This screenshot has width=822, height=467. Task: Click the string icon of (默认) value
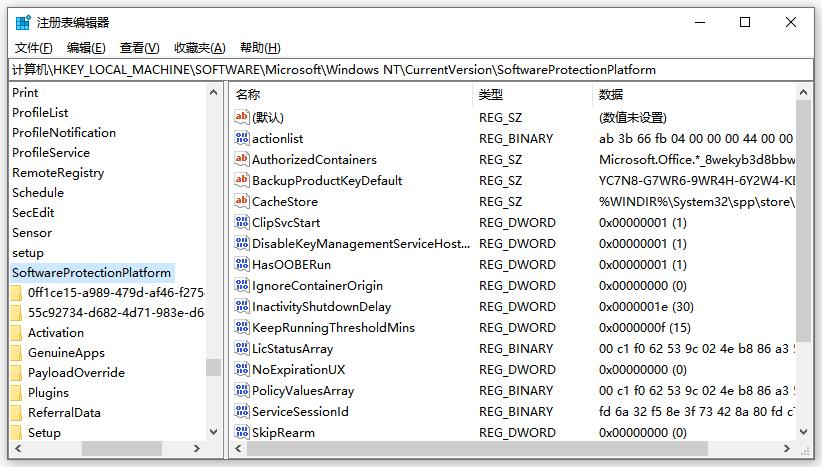point(241,117)
